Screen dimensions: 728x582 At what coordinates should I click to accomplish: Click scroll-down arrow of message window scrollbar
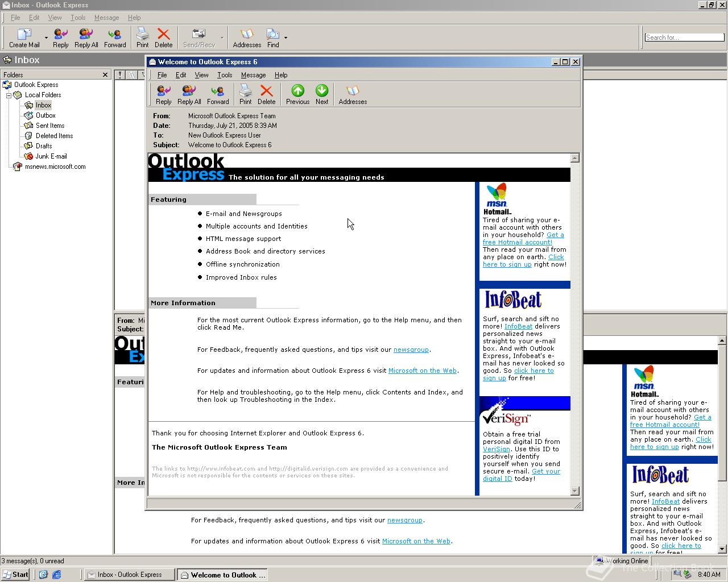pos(574,491)
